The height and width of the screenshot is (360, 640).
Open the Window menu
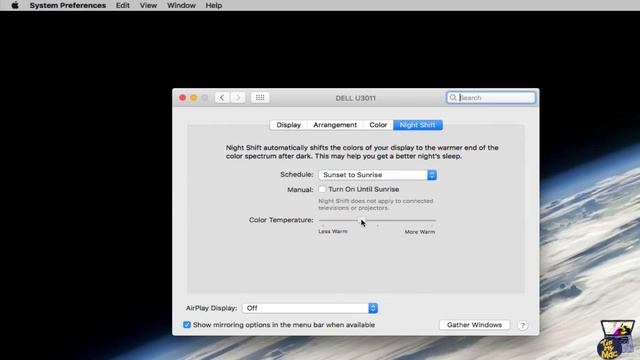(x=181, y=5)
